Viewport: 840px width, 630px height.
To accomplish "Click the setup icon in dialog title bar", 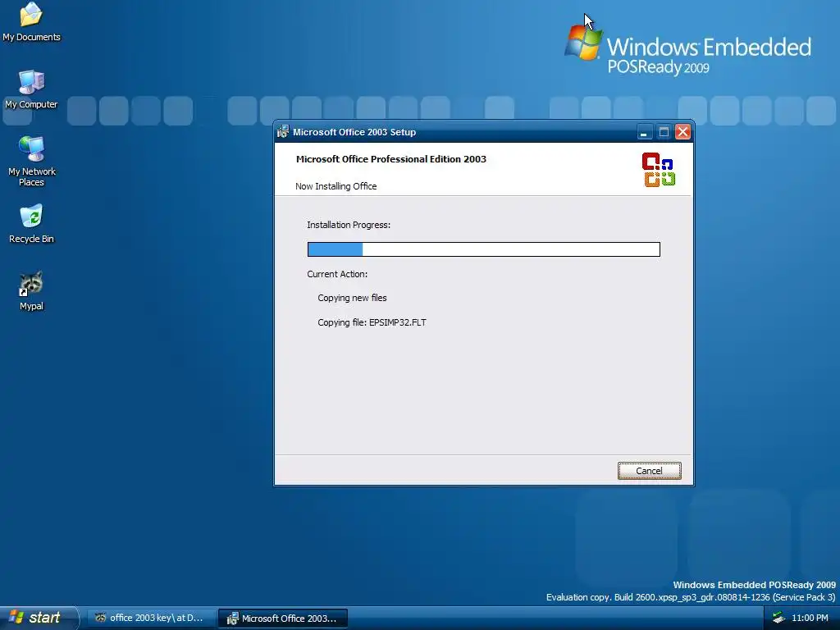I will pyautogui.click(x=283, y=132).
